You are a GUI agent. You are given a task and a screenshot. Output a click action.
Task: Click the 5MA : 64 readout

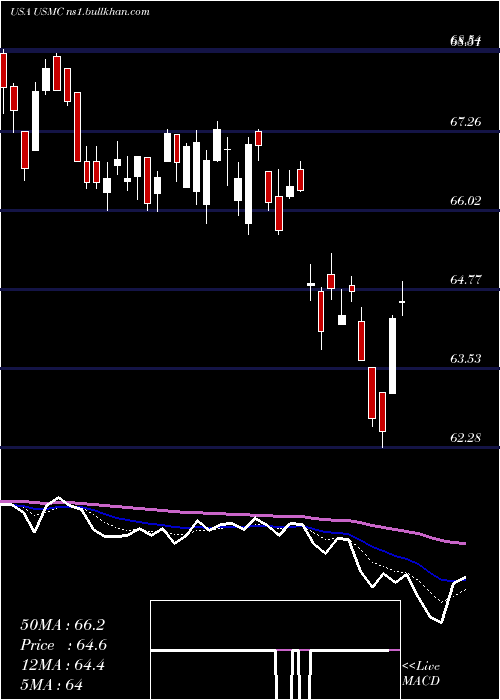tap(52, 685)
